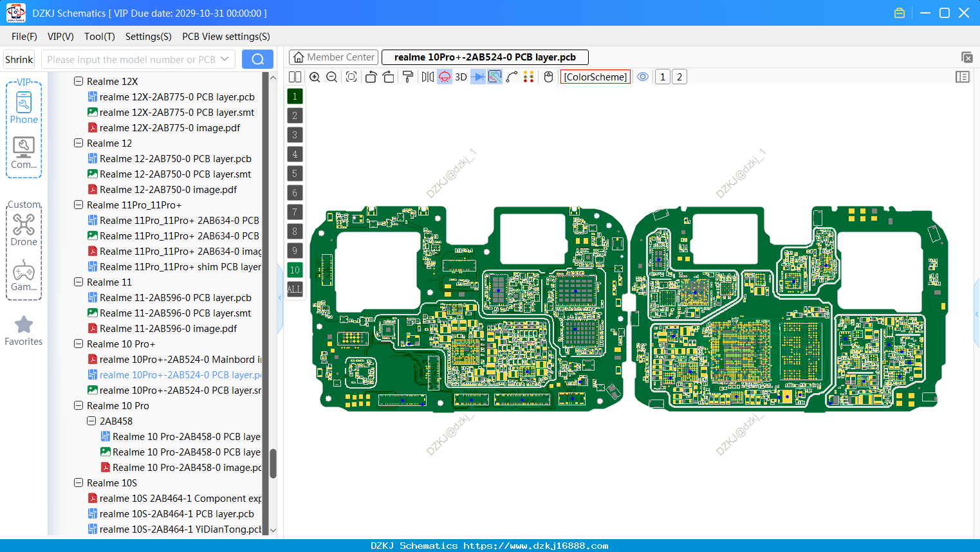Mirror flip the PCB view
Viewport: 980px width, 552px height.
[428, 77]
